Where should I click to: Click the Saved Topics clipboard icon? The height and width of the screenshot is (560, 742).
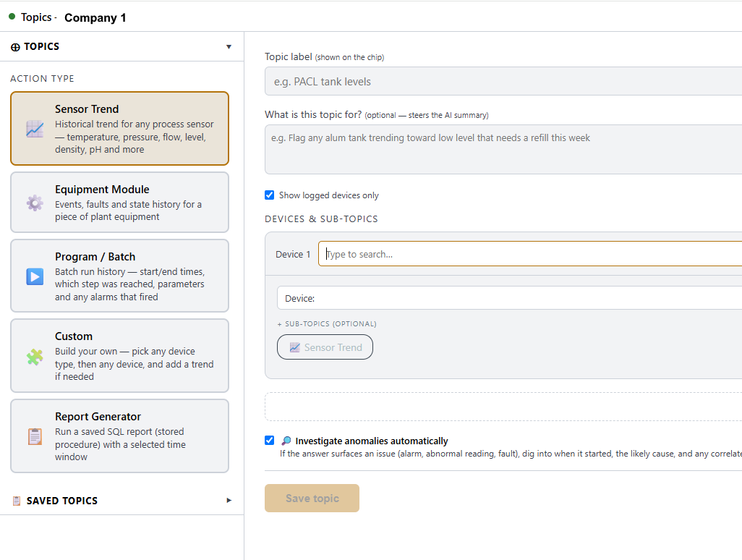[x=17, y=501]
